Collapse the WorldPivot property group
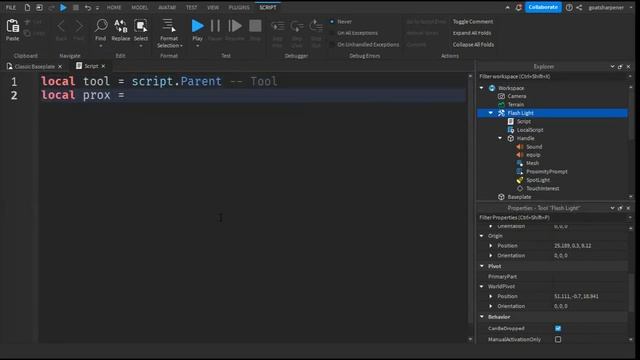Screen dimensions: 640x360 482,286
